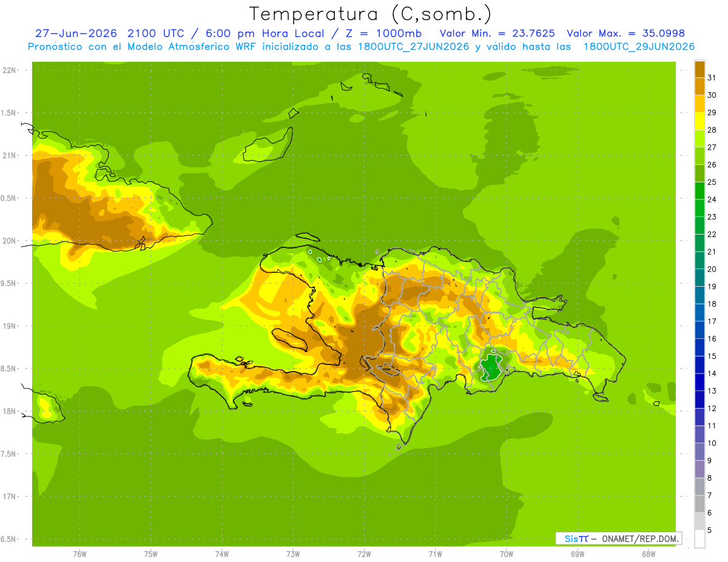The image size is (728, 562).
Task: Click the legend value "20"
Action: tap(712, 269)
